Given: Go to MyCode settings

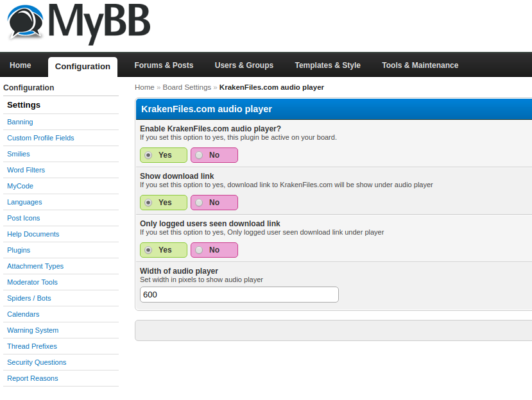Looking at the screenshot, I should (x=20, y=186).
